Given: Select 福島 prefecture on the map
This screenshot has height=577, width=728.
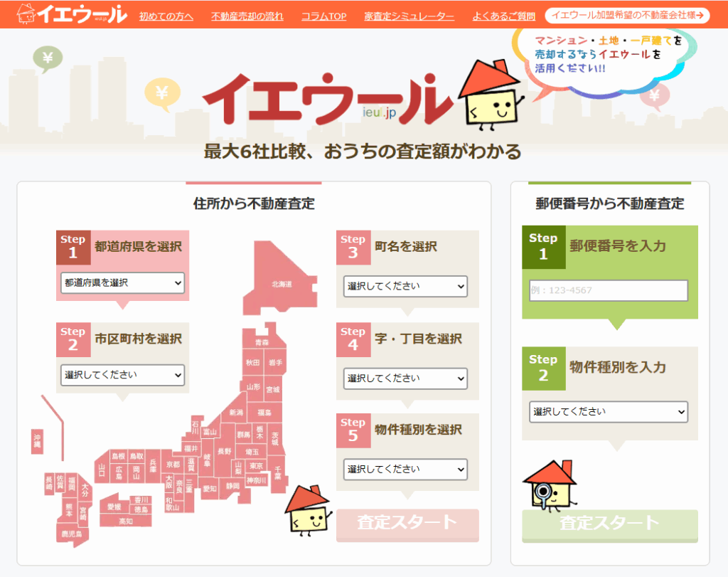Looking at the screenshot, I should tap(264, 412).
